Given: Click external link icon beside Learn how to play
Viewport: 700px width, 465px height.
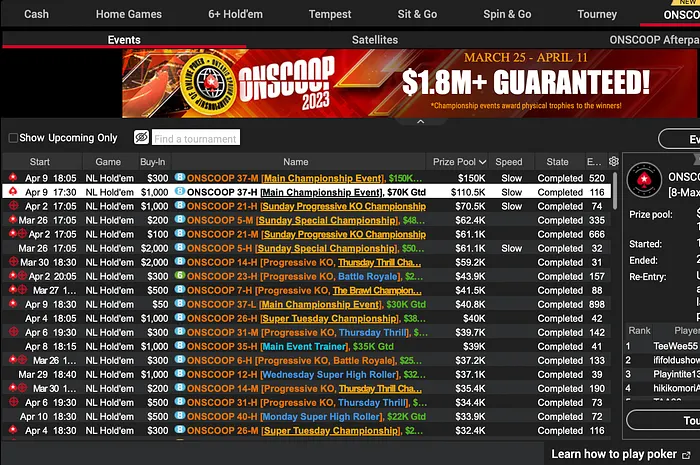Looking at the screenshot, I should click(686, 455).
